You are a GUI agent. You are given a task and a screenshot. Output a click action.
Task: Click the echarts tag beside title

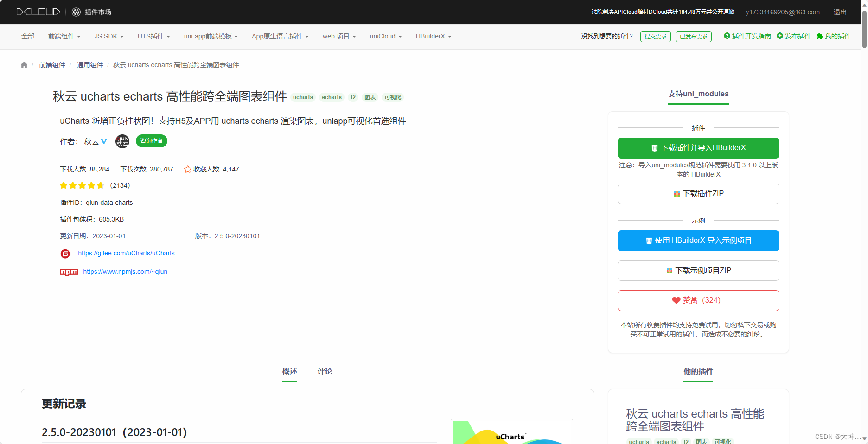pos(332,97)
